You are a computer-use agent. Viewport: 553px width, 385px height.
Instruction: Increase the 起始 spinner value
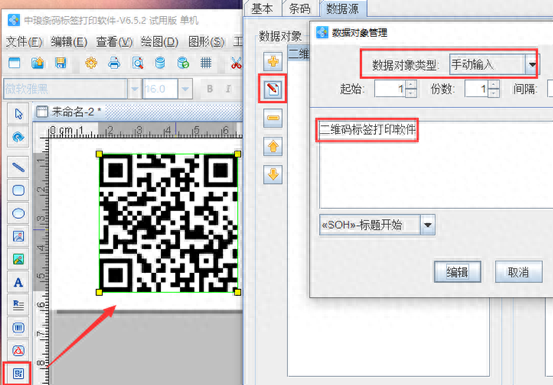[x=411, y=84]
